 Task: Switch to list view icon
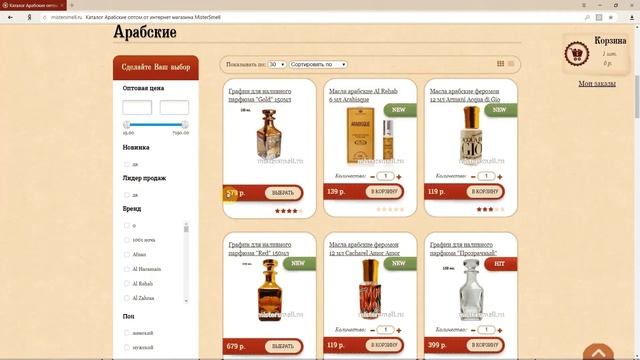point(511,64)
